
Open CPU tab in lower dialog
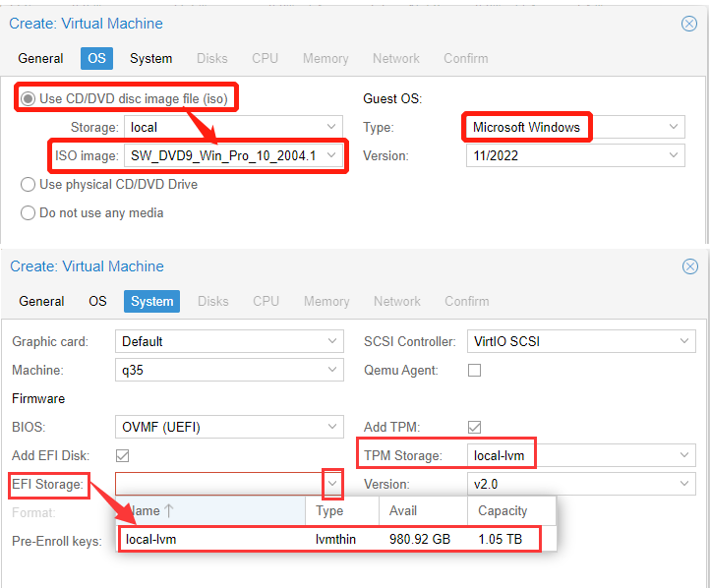(266, 302)
